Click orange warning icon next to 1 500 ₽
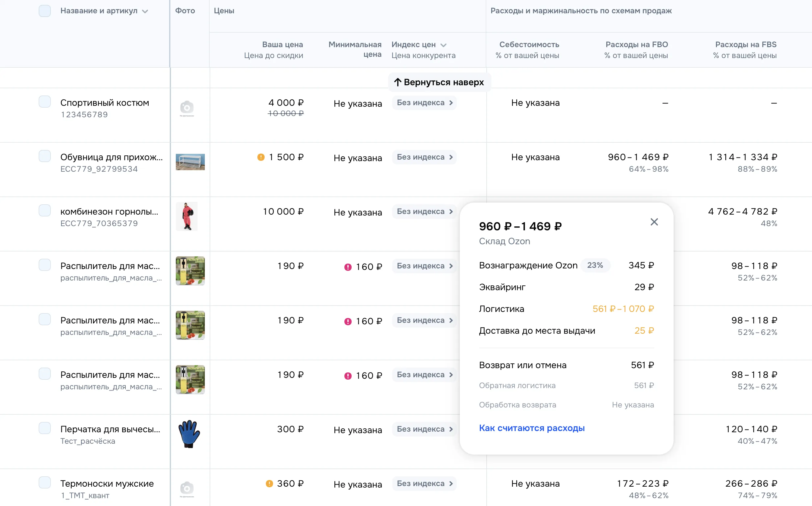This screenshot has width=812, height=506. coord(261,157)
